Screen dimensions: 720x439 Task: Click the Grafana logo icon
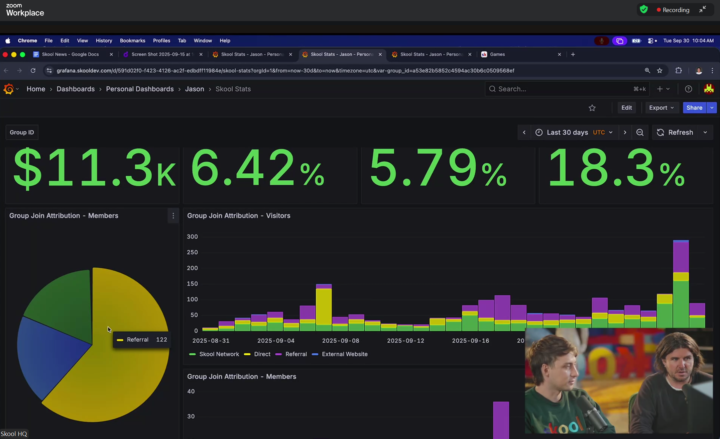coord(9,89)
